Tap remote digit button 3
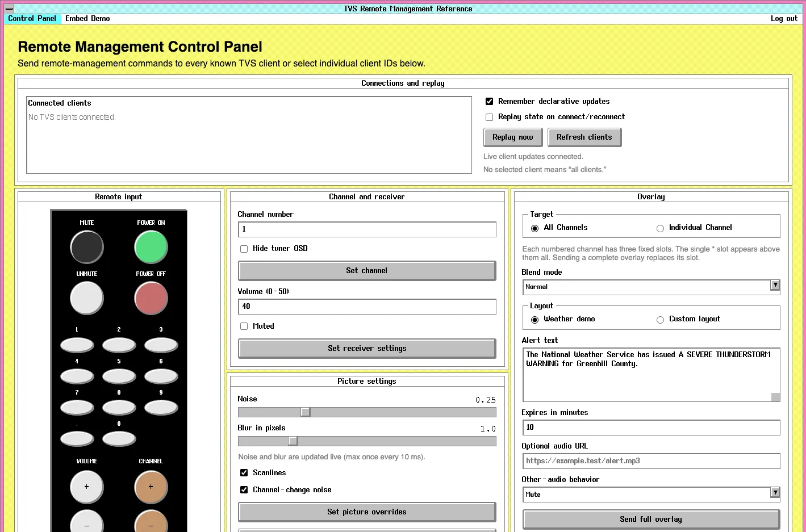This screenshot has height=532, width=806. 161,345
